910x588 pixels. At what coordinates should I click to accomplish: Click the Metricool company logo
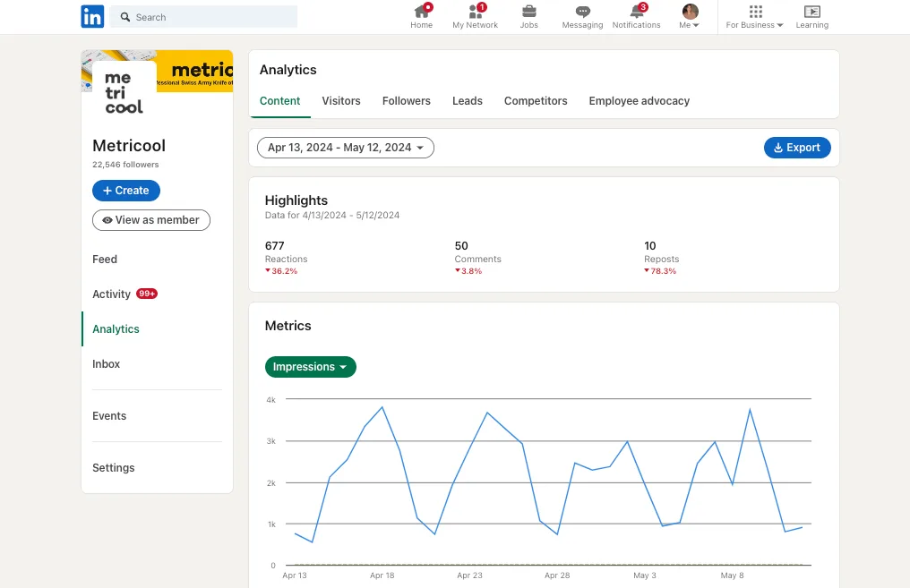click(x=124, y=93)
